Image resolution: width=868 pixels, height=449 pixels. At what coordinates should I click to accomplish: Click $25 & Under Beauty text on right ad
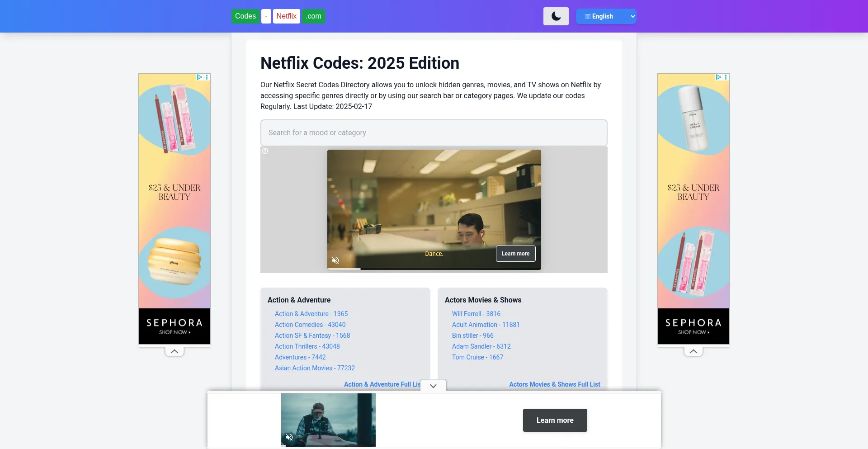[x=693, y=192]
